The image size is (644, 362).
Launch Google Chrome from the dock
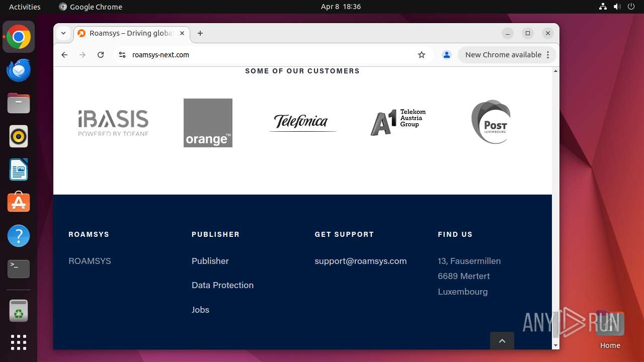pos(19,37)
